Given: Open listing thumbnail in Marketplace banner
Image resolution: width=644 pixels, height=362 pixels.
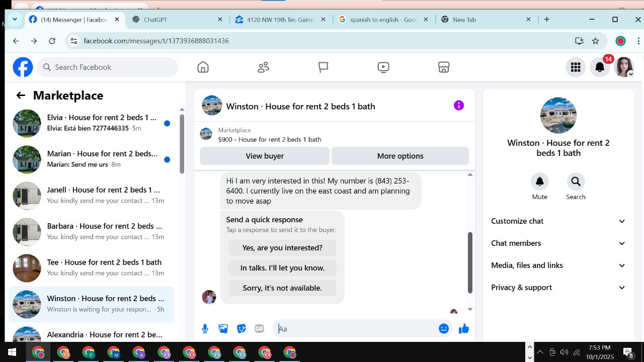Looking at the screenshot, I should [206, 134].
